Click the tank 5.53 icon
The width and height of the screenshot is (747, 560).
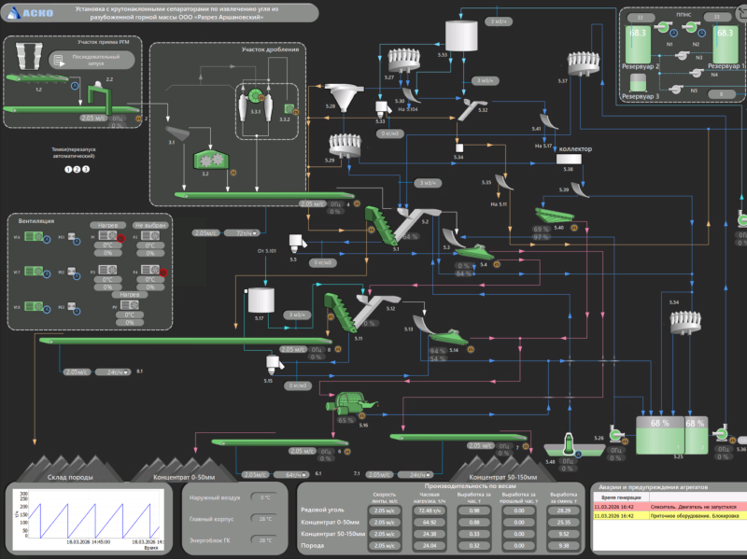[x=459, y=35]
